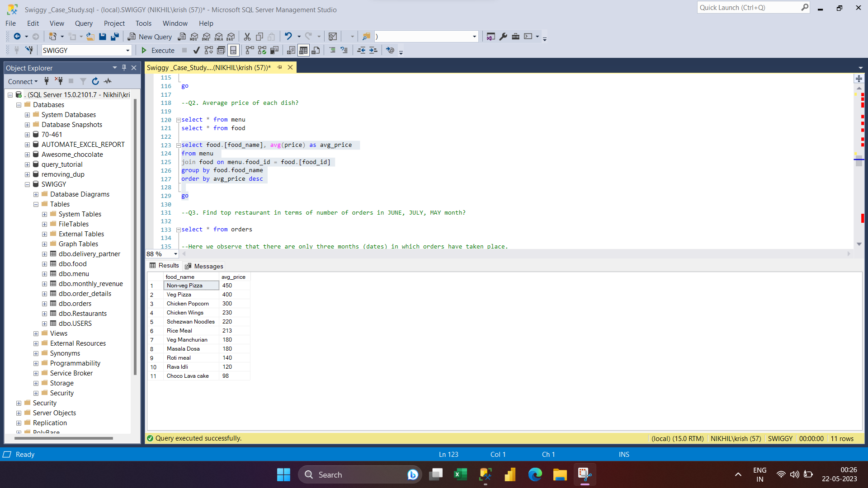Click the Query Options icon
The image size is (868, 488).
coord(221,50)
